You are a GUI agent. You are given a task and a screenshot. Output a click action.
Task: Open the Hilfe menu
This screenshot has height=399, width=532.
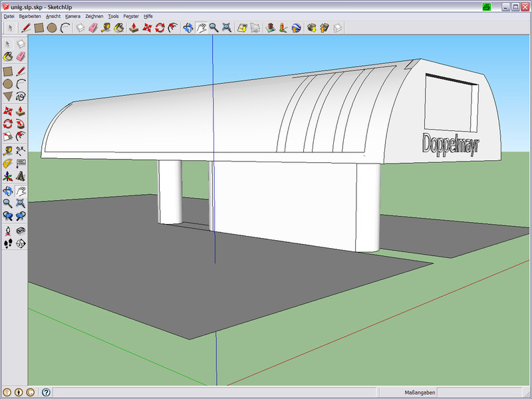tap(148, 16)
